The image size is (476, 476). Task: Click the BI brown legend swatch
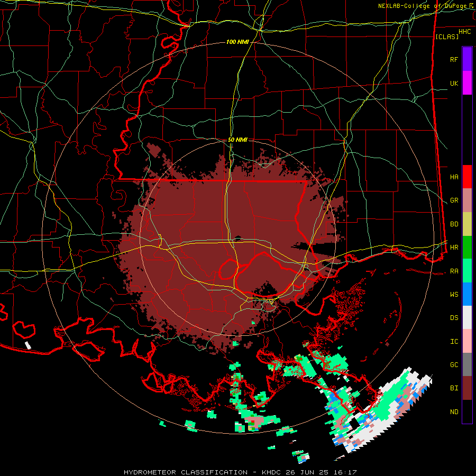[467, 388]
